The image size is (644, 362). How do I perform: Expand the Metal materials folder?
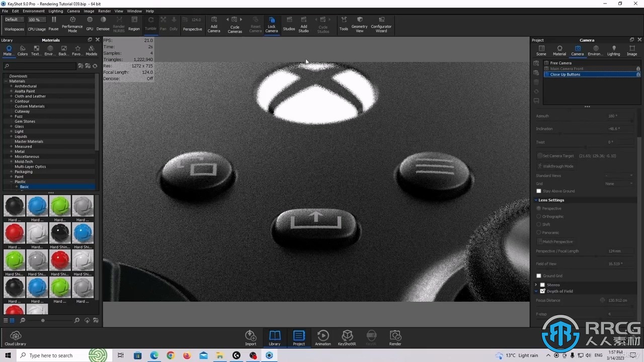tap(11, 151)
